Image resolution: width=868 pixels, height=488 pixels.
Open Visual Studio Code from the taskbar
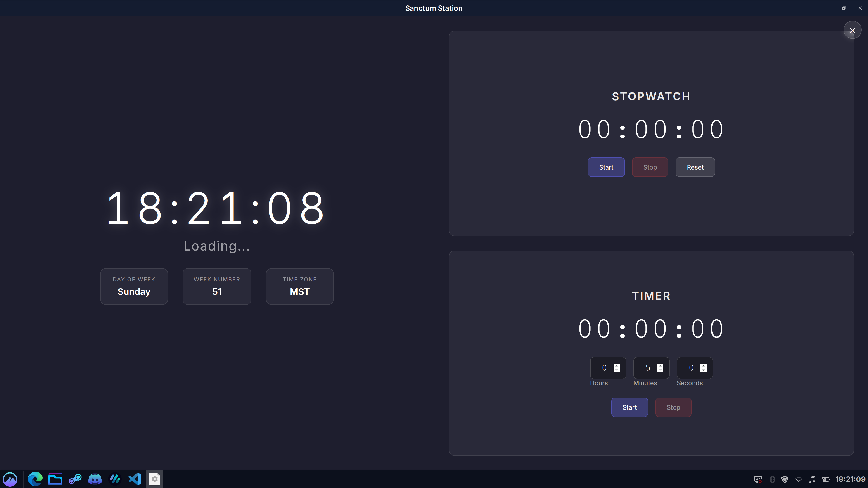[x=135, y=479]
